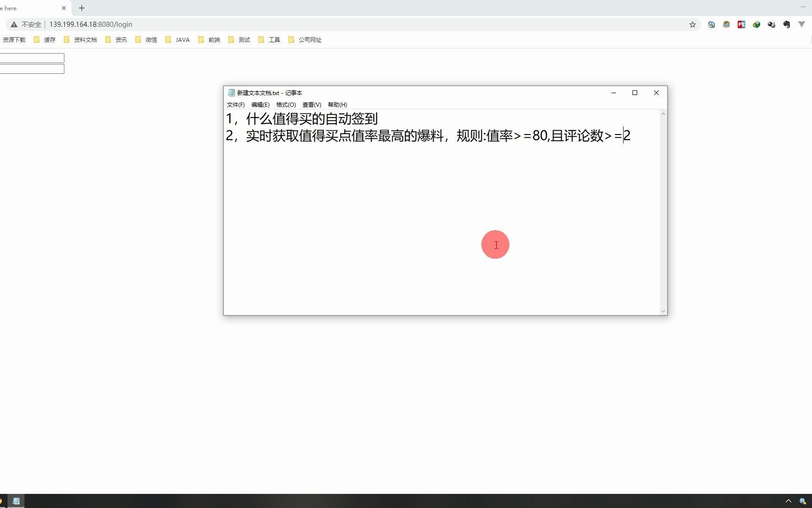812x508 pixels.
Task: Show hidden system tray icons
Action: pos(789,501)
